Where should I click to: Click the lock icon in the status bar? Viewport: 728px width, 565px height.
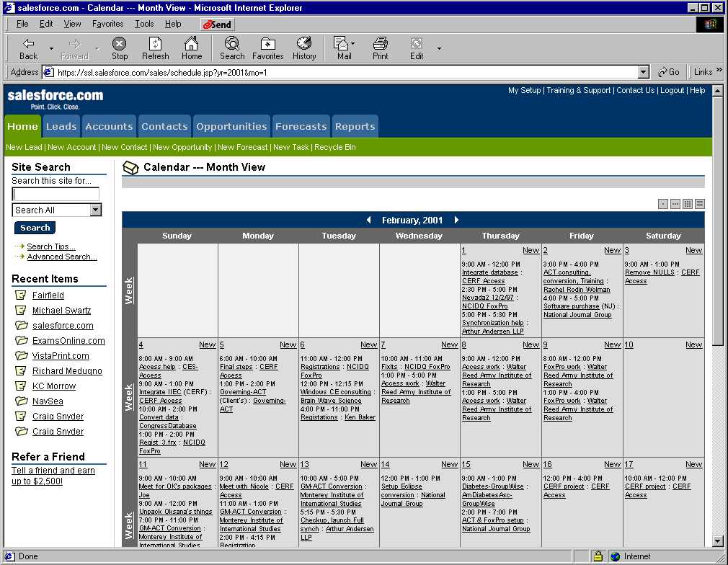tap(598, 556)
